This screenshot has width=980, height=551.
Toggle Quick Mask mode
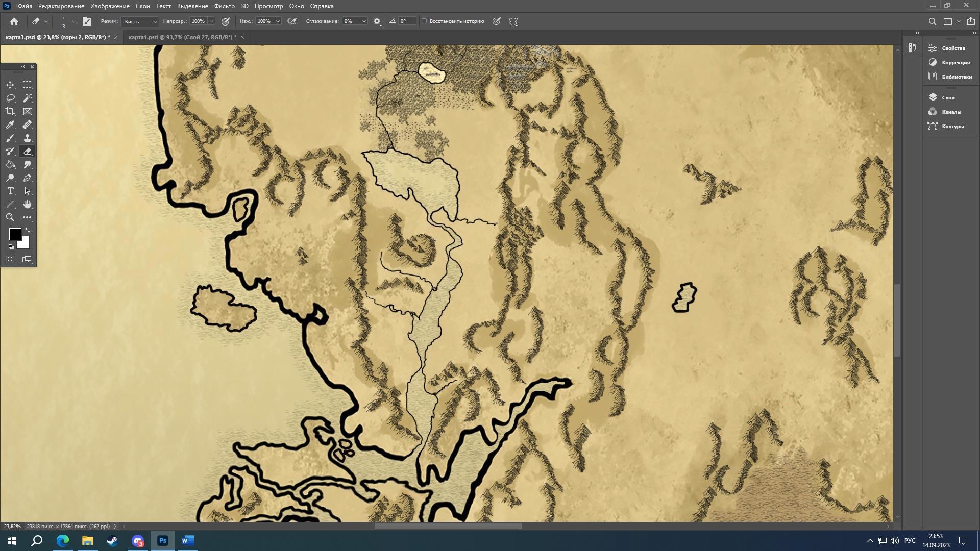[10, 259]
